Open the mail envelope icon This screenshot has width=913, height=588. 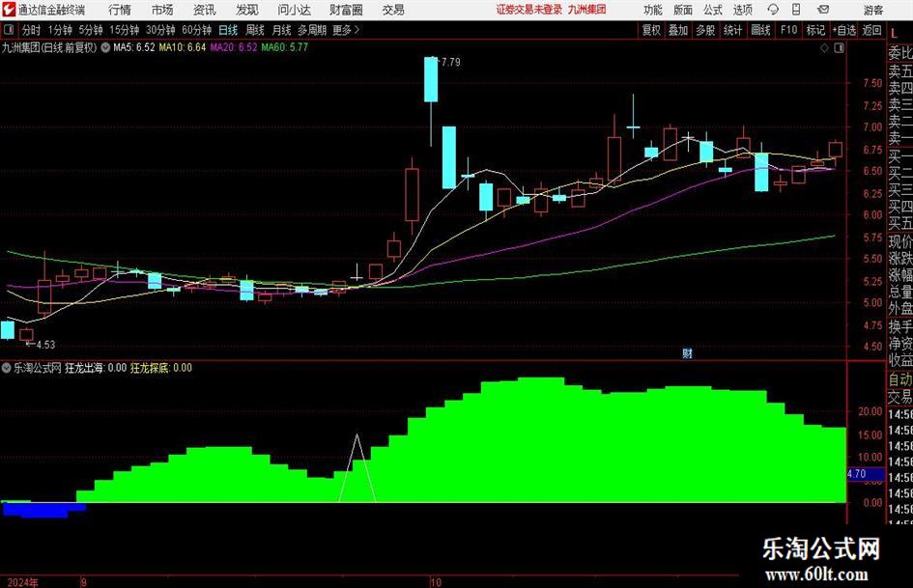823,10
